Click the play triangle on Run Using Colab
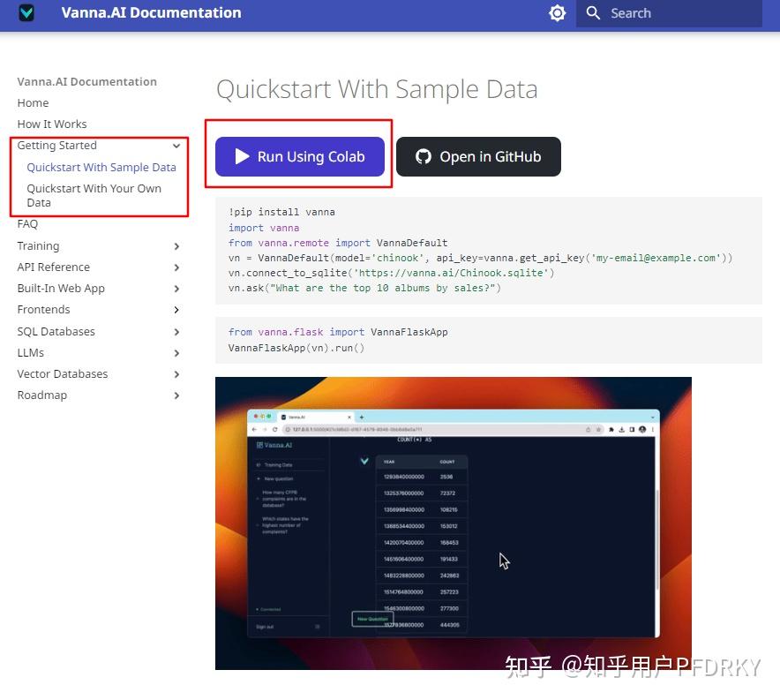This screenshot has height=700, width=780. coord(242,157)
